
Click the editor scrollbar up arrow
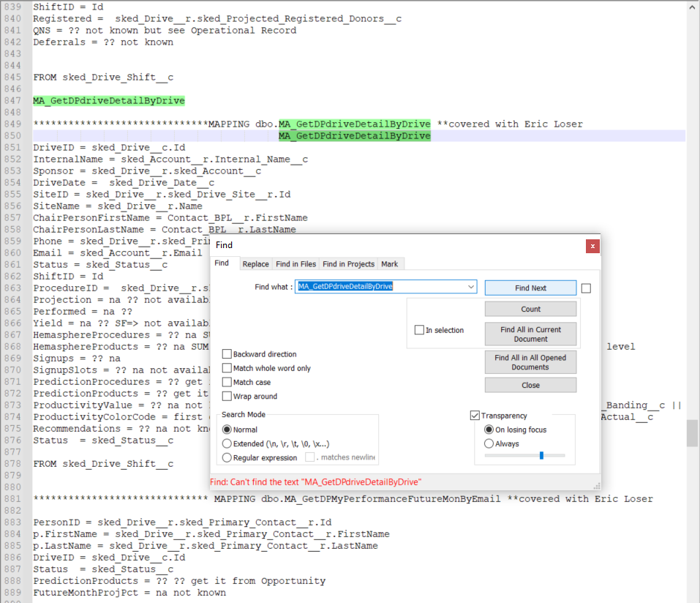tap(692, 7)
